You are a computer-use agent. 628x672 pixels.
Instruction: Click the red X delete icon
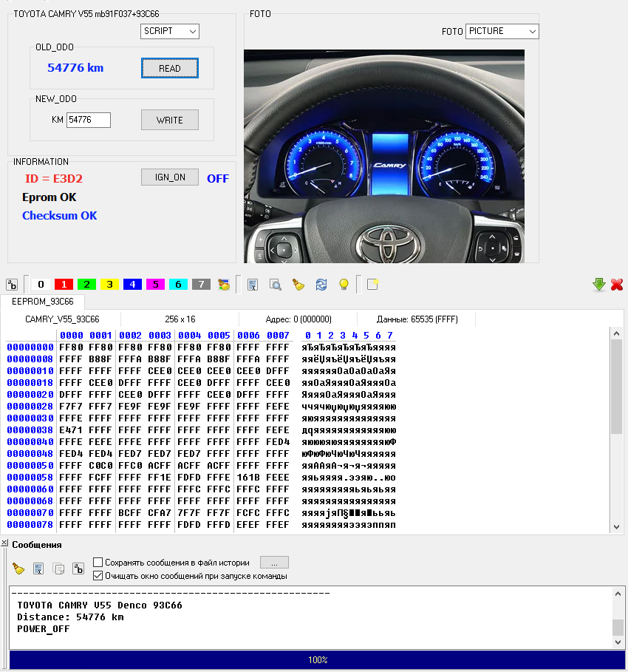click(617, 285)
